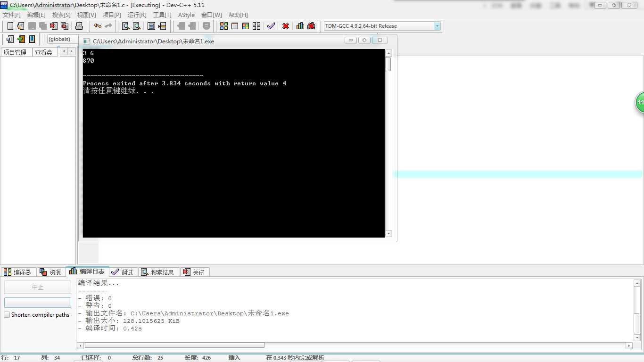Click the Goto line toolbar icon
Screen dimensions: 644x362
click(162, 26)
